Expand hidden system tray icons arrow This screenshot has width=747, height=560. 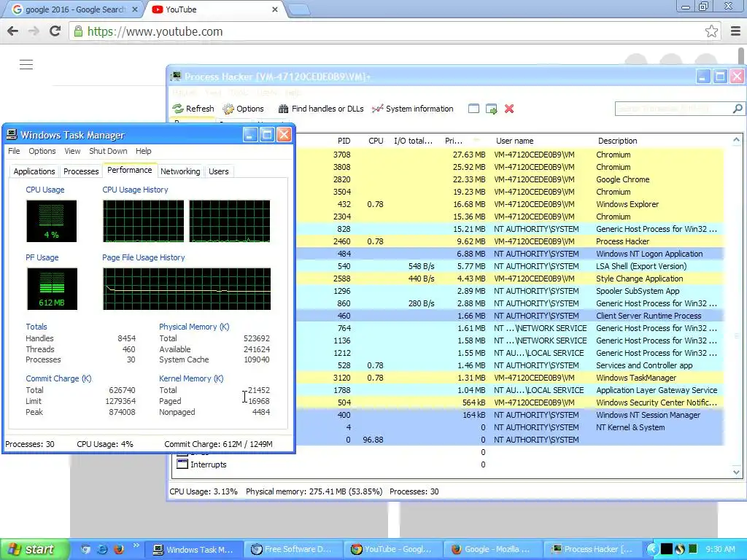click(x=652, y=549)
